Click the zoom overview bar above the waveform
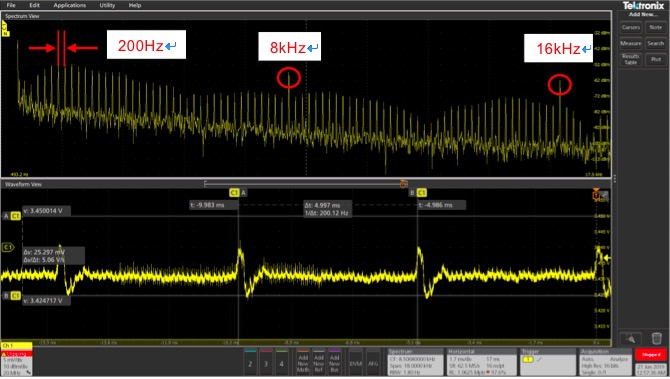The width and height of the screenshot is (670, 379). (x=305, y=184)
